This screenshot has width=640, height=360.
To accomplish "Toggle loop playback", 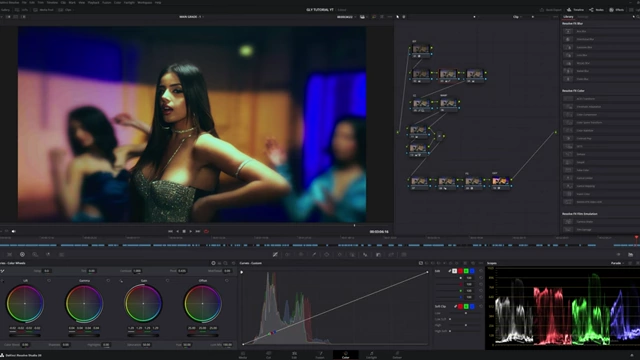I will point(206,231).
